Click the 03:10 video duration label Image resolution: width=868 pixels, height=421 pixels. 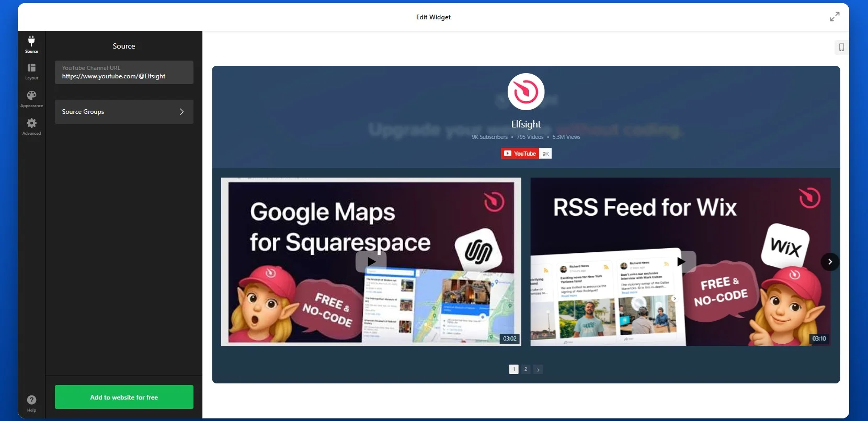[819, 338]
